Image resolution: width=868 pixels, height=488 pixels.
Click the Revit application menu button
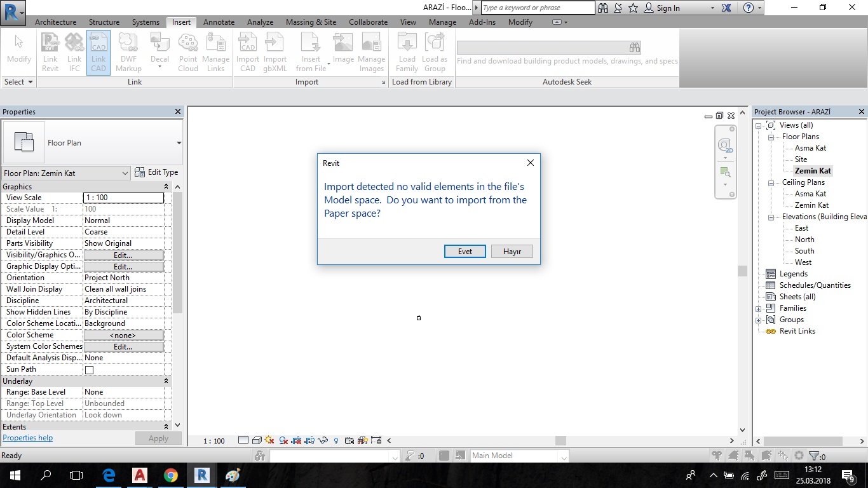pyautogui.click(x=13, y=13)
